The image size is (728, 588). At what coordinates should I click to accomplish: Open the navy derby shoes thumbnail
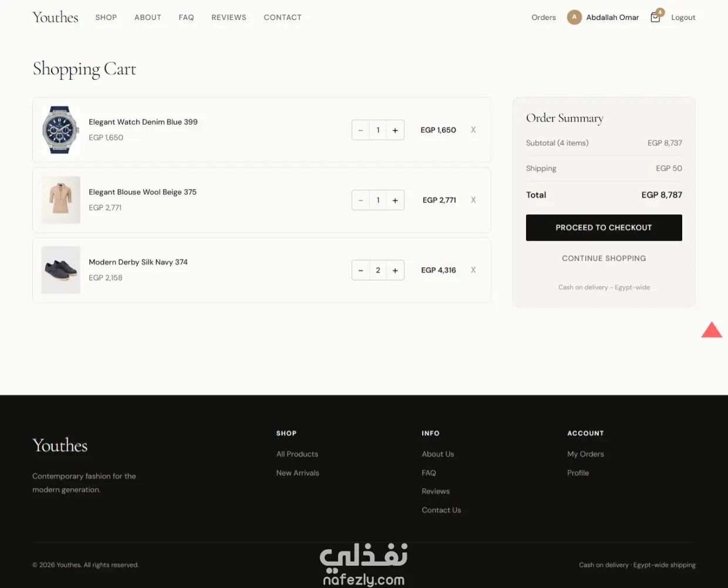tap(61, 270)
